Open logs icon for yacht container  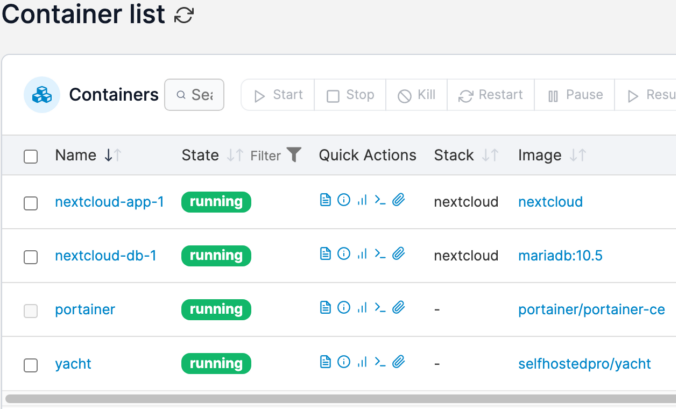tap(325, 362)
